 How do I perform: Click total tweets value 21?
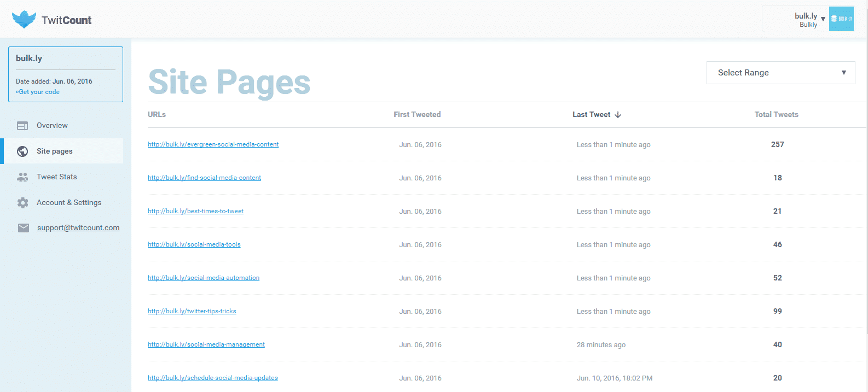(777, 211)
